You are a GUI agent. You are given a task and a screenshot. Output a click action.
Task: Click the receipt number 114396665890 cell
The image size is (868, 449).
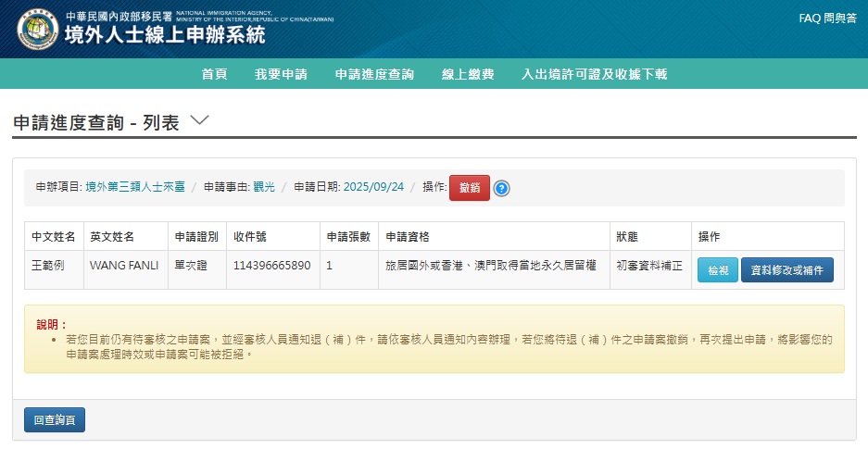(272, 265)
